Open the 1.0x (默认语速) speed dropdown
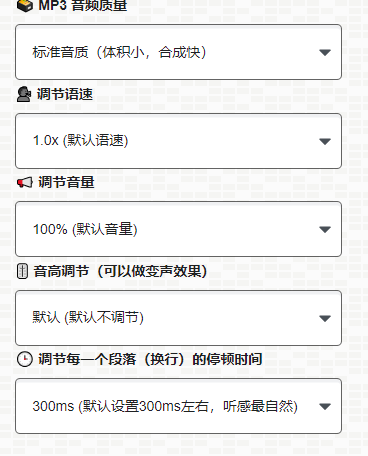Viewport: 368px width, 456px height. pos(178,141)
